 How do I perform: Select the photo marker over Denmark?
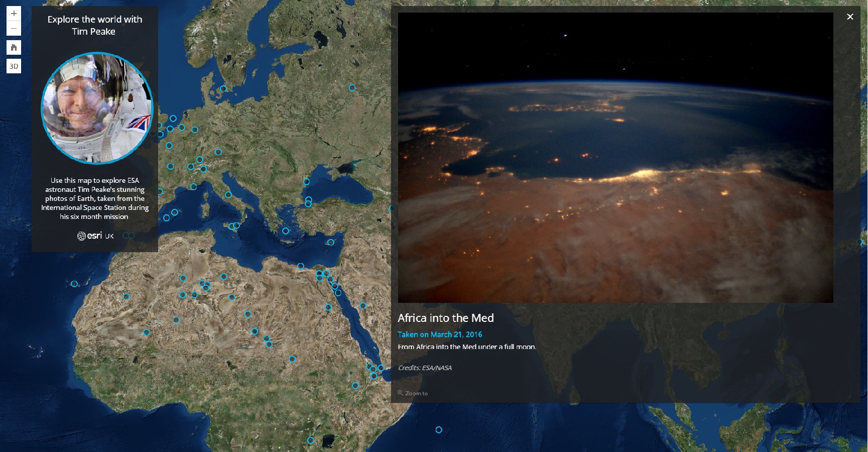pos(223,89)
